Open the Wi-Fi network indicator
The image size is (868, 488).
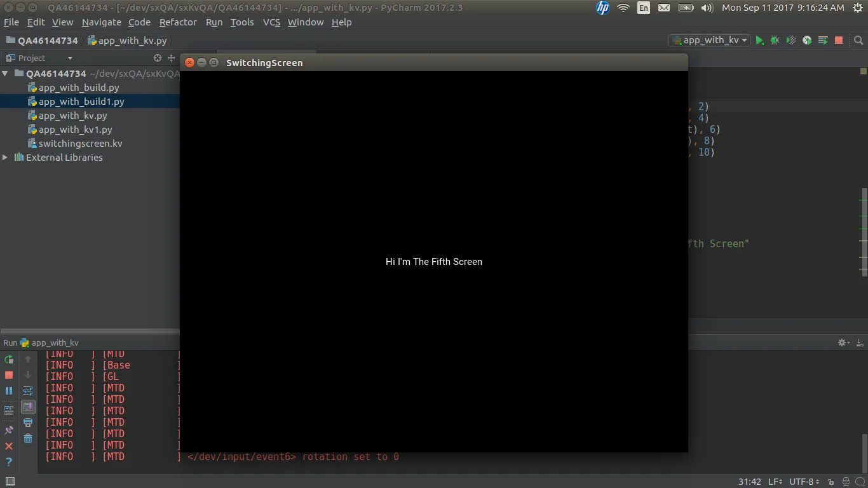pos(623,8)
